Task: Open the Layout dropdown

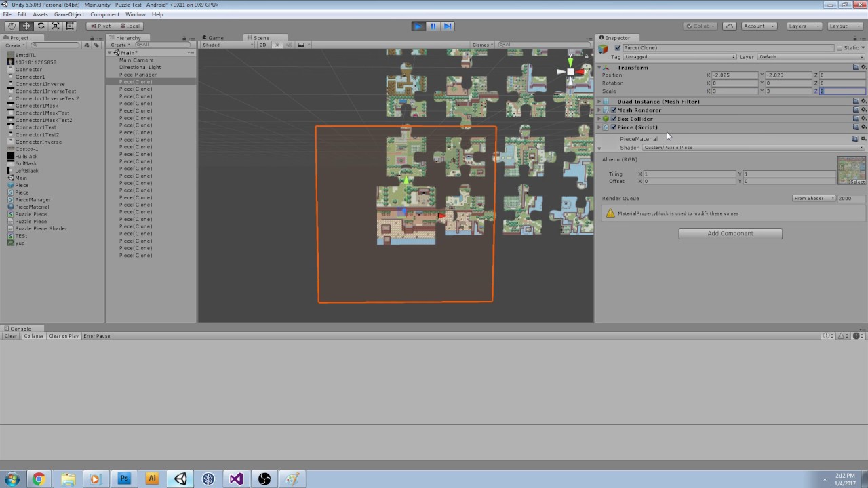Action: 844,26
